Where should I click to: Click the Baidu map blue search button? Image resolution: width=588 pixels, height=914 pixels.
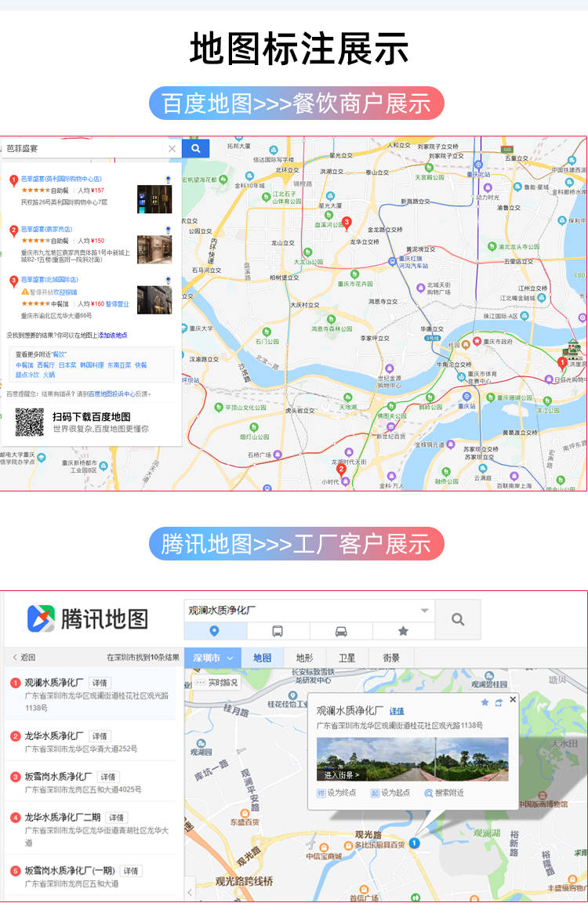click(196, 149)
